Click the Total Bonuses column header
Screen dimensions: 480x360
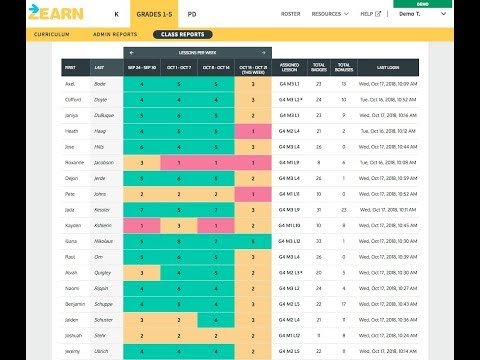pos(344,68)
